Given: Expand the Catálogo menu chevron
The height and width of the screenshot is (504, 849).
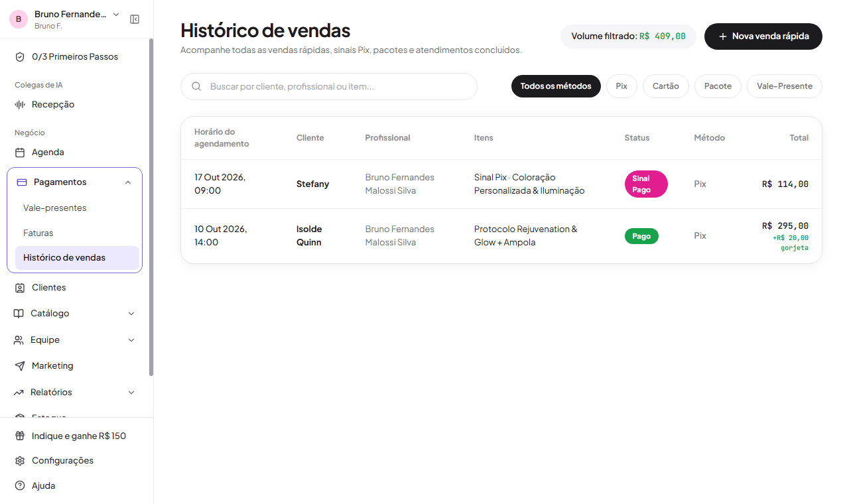Looking at the screenshot, I should pos(131,314).
